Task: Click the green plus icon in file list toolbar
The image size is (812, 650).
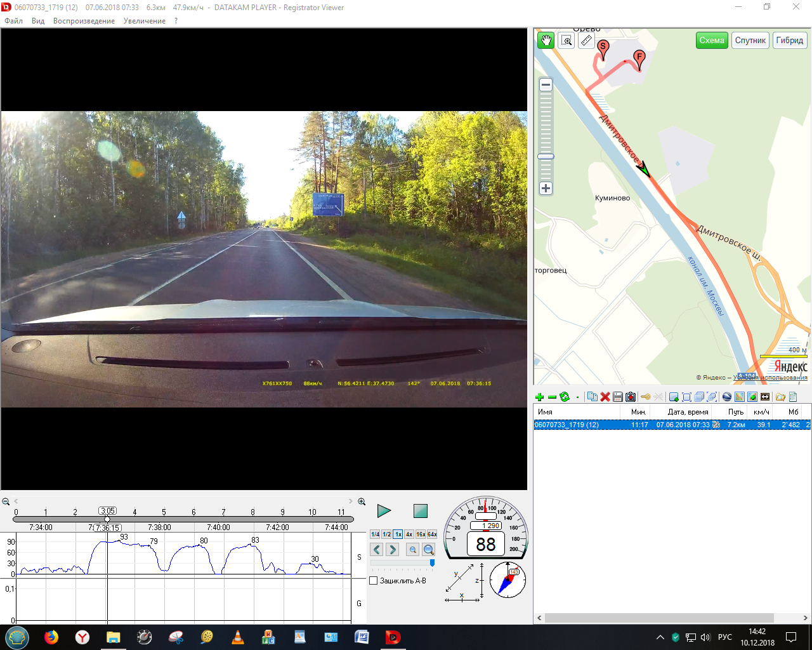Action: [x=539, y=397]
